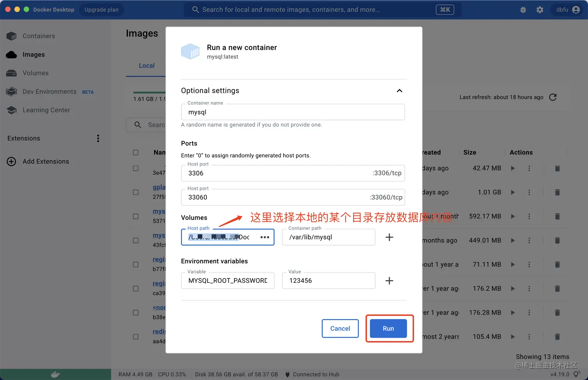
Task: Click the Connected to Hub status
Action: [312, 375]
